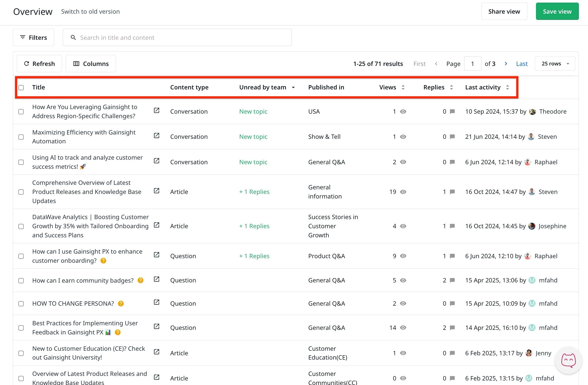Screen dimensions: 588x385
Task: Open the Filters panel
Action: tap(33, 37)
